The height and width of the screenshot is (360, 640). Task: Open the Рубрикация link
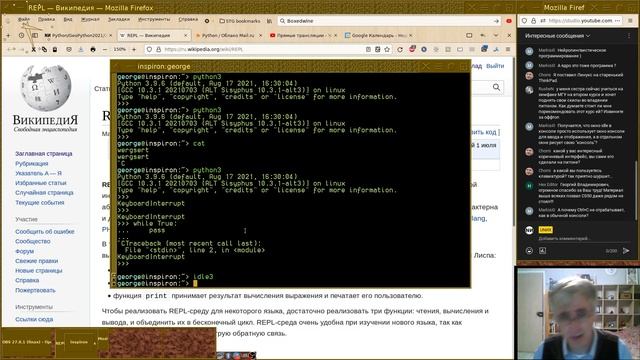coord(31,163)
